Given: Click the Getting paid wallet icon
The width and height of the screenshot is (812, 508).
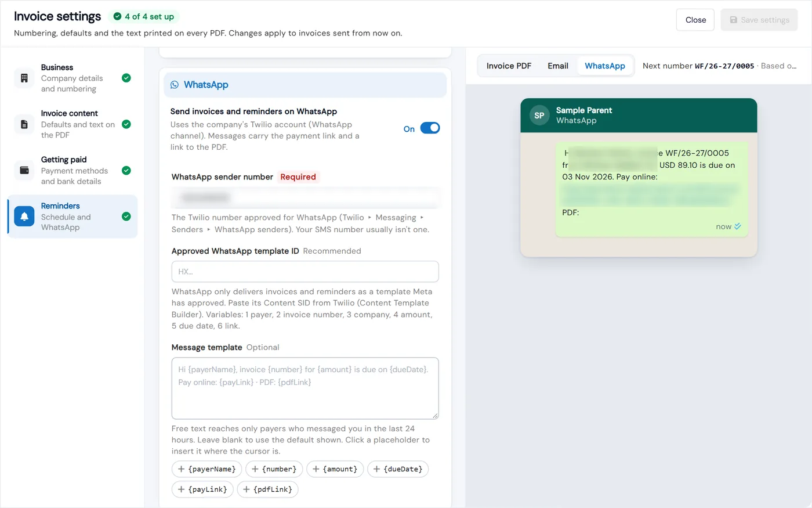Looking at the screenshot, I should (x=24, y=170).
